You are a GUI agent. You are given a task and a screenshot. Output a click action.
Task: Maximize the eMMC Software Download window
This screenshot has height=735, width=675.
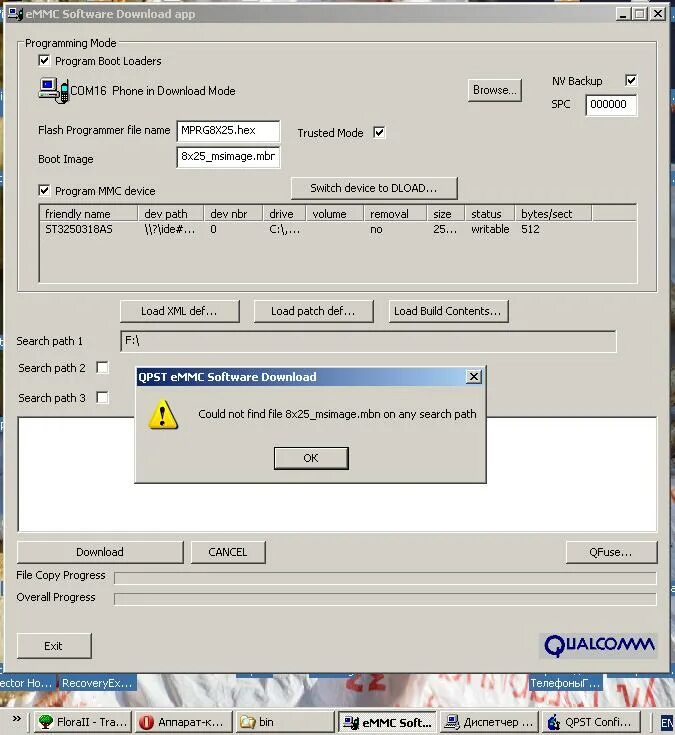tap(640, 14)
